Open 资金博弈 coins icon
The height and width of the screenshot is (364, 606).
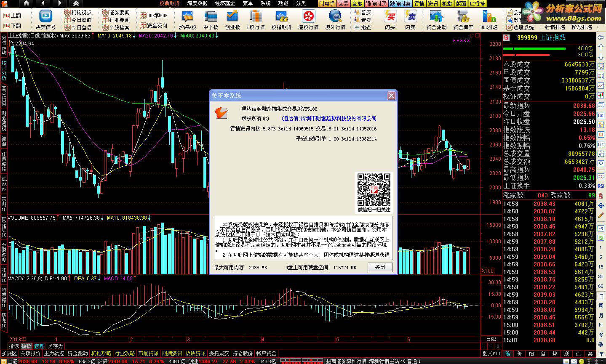463,16
